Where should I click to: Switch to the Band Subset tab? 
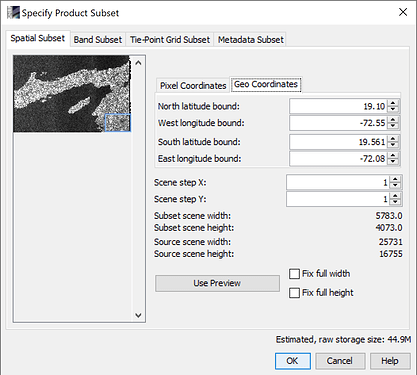(98, 40)
